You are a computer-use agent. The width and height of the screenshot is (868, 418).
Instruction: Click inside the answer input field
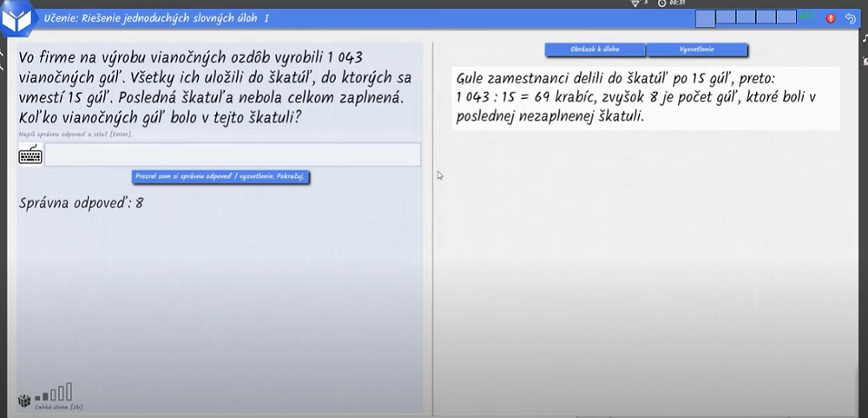coord(233,155)
